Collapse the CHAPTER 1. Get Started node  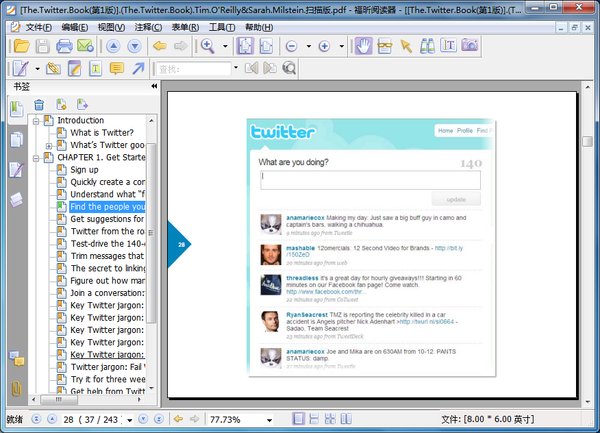tap(36, 158)
